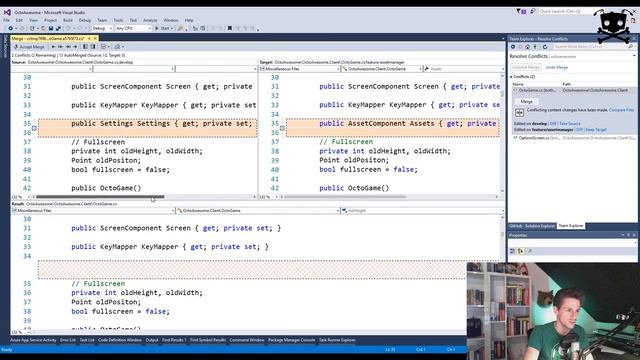Open the Any CPU platform dropdown
640x360 pixels.
(133, 29)
